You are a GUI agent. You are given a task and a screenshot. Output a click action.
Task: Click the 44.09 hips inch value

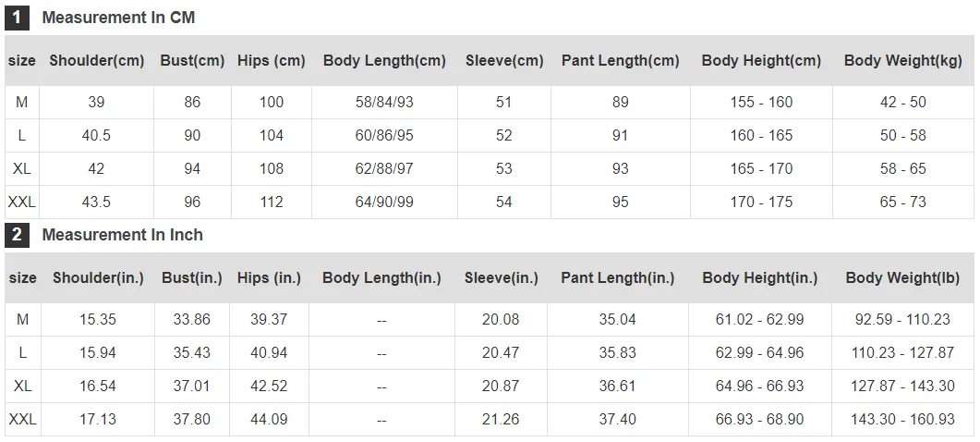(269, 420)
